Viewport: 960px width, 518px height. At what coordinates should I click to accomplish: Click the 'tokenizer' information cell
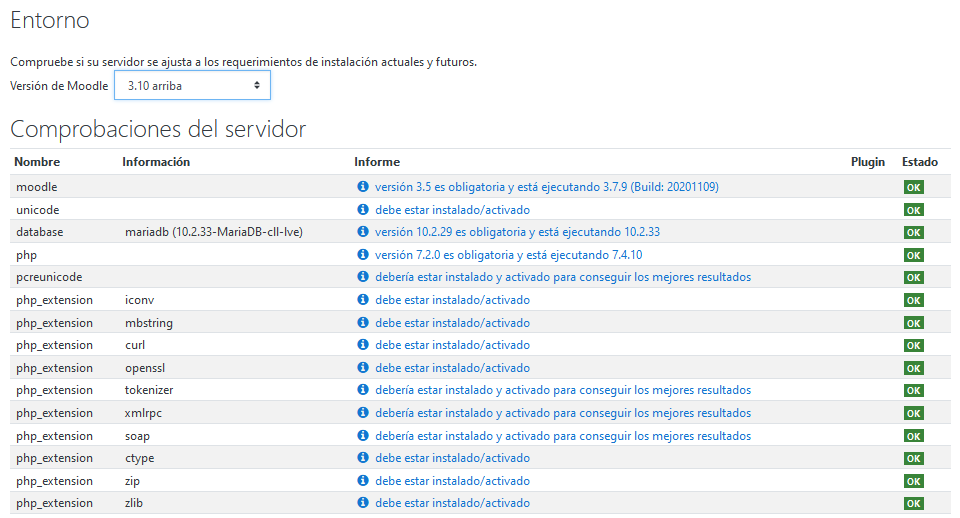click(149, 390)
